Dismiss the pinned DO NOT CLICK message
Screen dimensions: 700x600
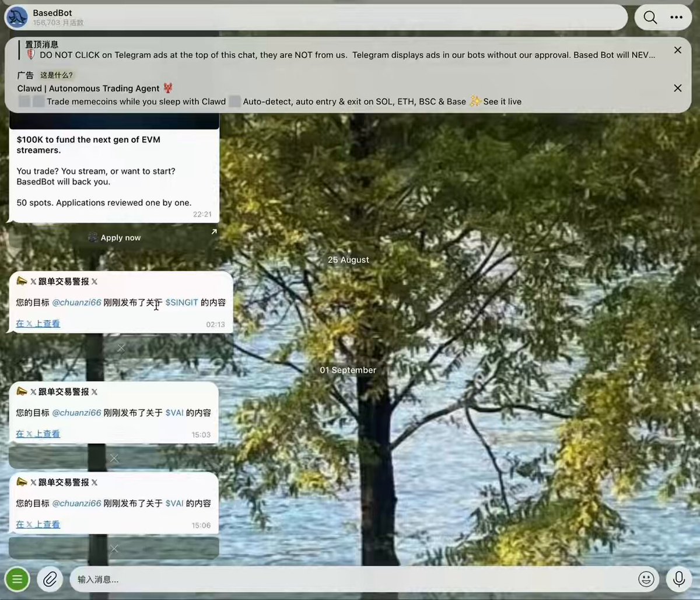[677, 50]
